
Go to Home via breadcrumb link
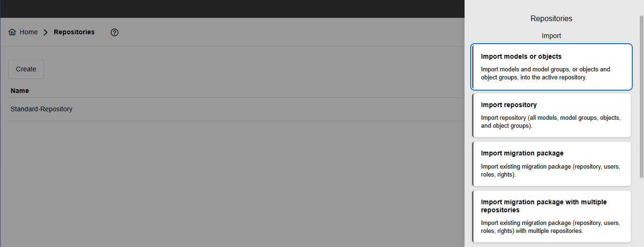click(x=29, y=32)
